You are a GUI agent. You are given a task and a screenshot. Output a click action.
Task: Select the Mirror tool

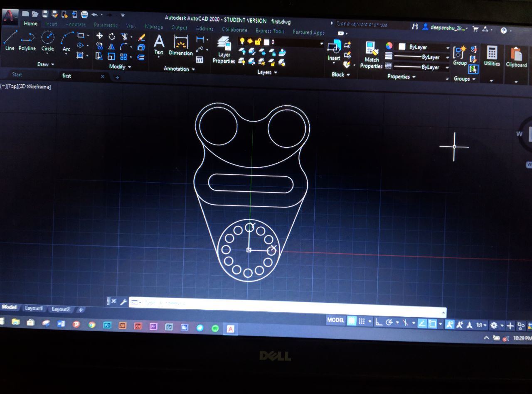coord(112,46)
